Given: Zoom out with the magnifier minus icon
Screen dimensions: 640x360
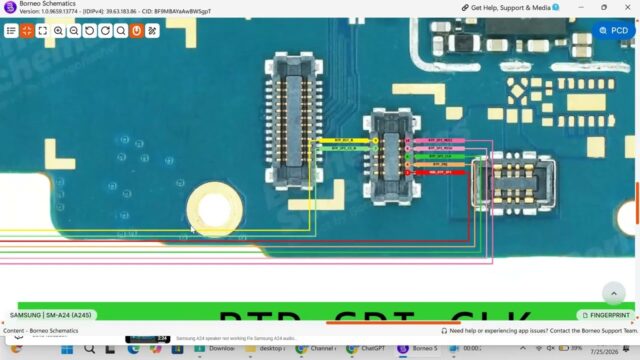Looking at the screenshot, I should pyautogui.click(x=74, y=31).
